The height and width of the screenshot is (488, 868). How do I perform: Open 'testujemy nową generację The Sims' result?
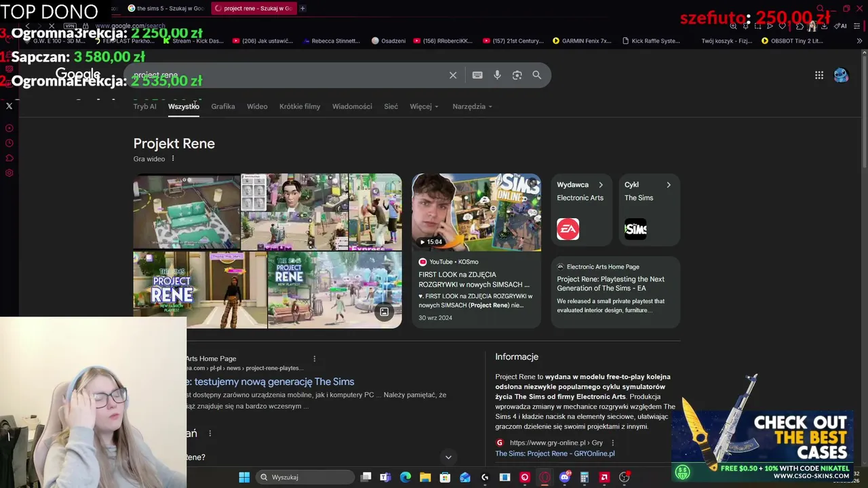click(x=271, y=382)
